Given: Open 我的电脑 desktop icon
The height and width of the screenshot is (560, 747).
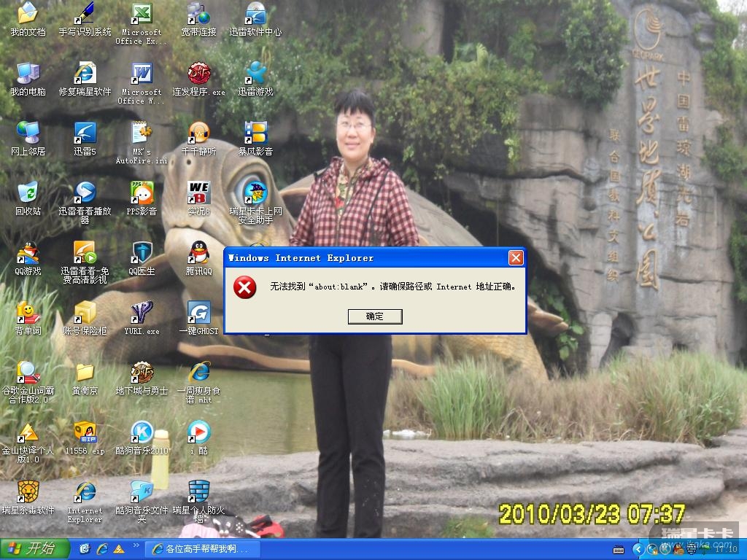Looking at the screenshot, I should click(28, 79).
